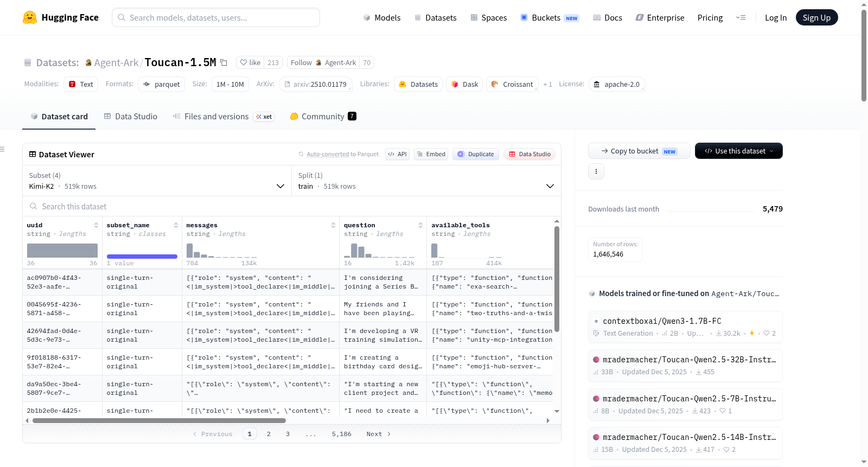Click the parquet format tag
Screen dimensions: 868x467
161,84
